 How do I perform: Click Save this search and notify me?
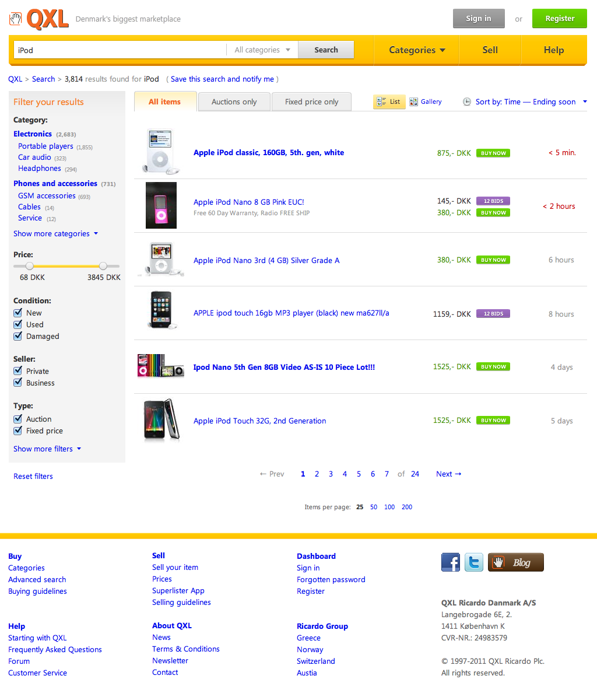(222, 79)
